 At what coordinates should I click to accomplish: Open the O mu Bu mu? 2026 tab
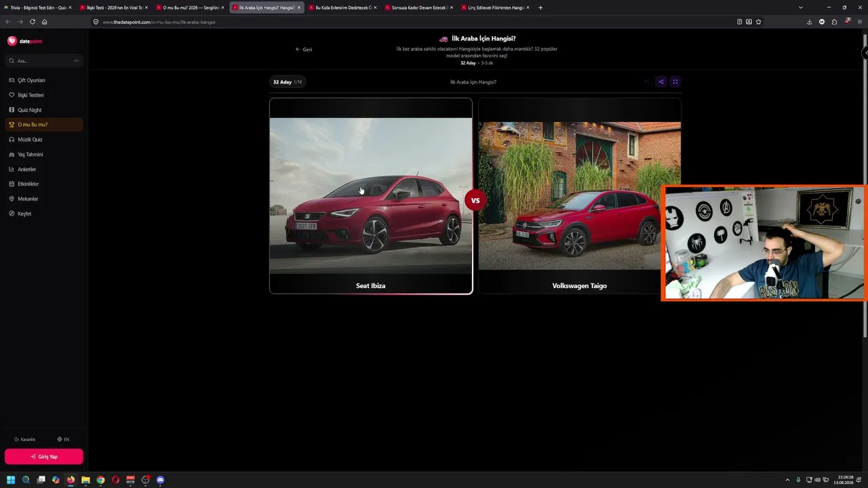[190, 7]
